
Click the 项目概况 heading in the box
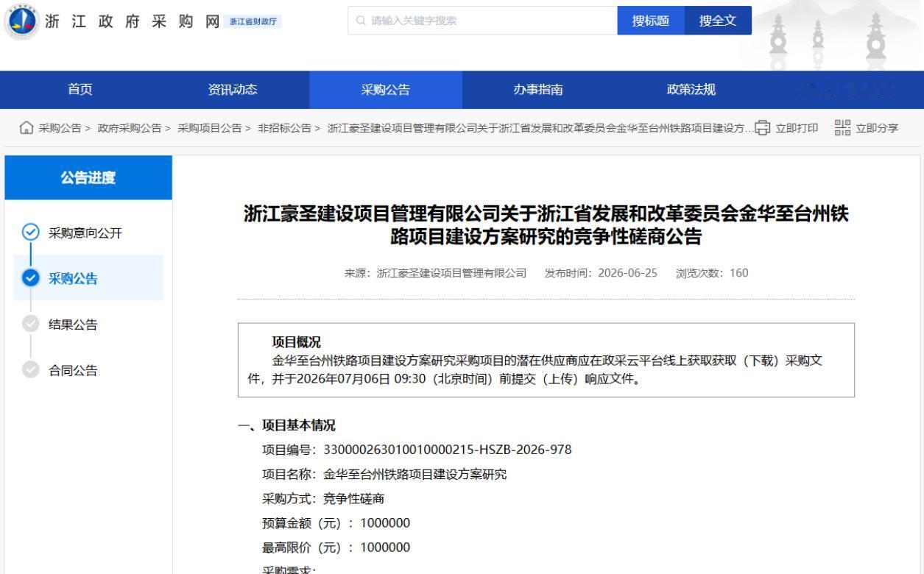point(297,341)
